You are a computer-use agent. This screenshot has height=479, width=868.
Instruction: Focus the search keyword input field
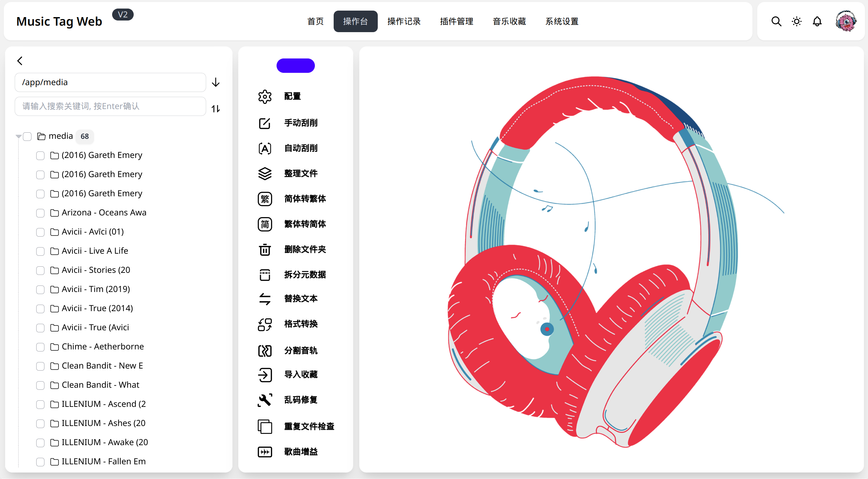click(110, 106)
